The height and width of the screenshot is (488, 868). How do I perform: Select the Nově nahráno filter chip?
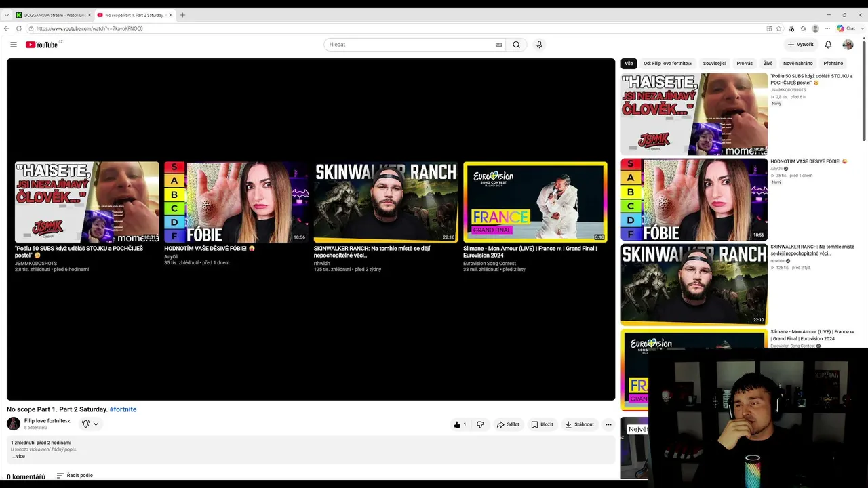[x=798, y=64]
